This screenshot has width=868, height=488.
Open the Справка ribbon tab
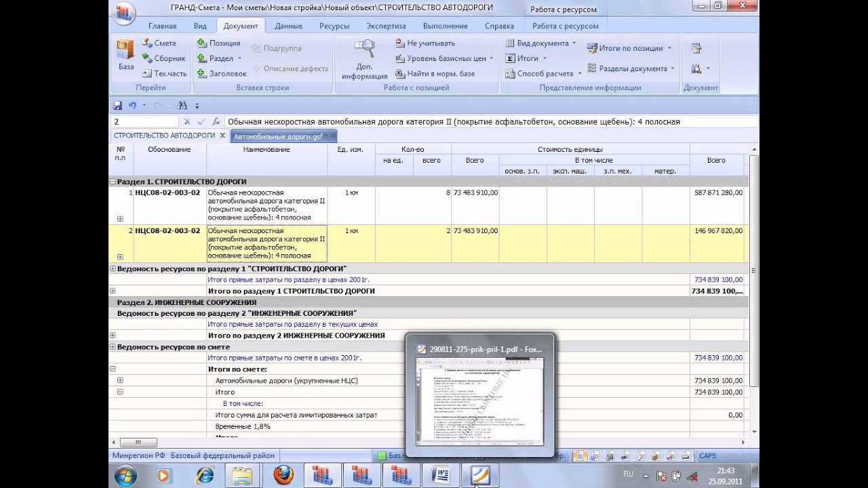[499, 26]
